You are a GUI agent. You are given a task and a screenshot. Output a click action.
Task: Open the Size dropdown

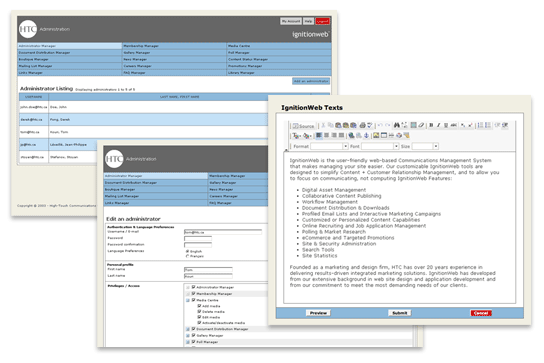coord(425,146)
